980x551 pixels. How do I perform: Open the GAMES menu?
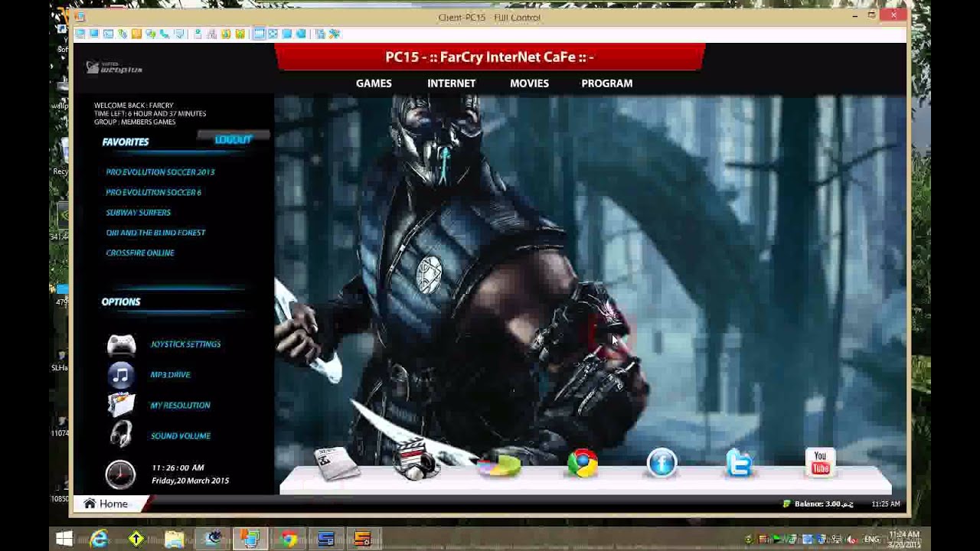coord(374,83)
